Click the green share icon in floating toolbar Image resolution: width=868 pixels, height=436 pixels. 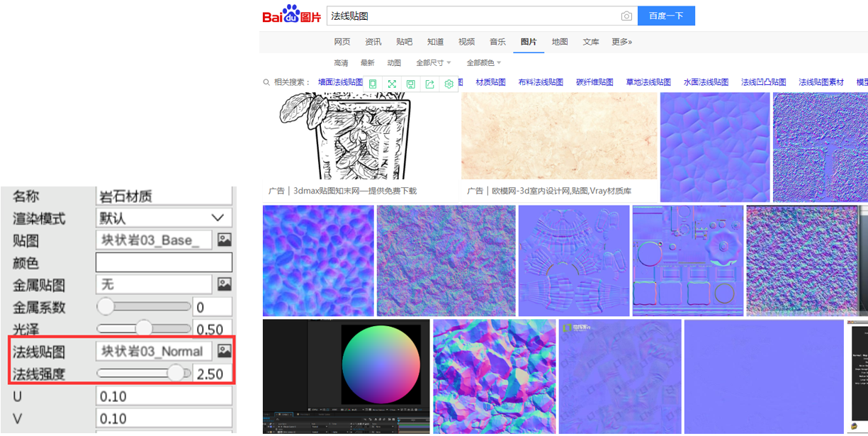pos(430,84)
